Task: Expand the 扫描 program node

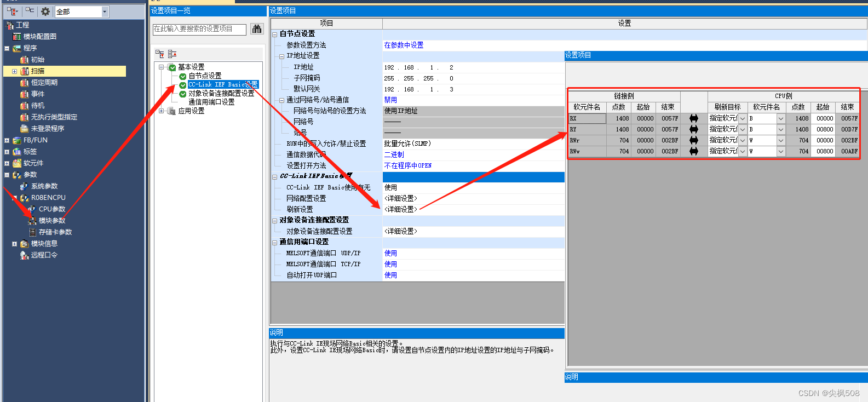Action: (x=14, y=71)
